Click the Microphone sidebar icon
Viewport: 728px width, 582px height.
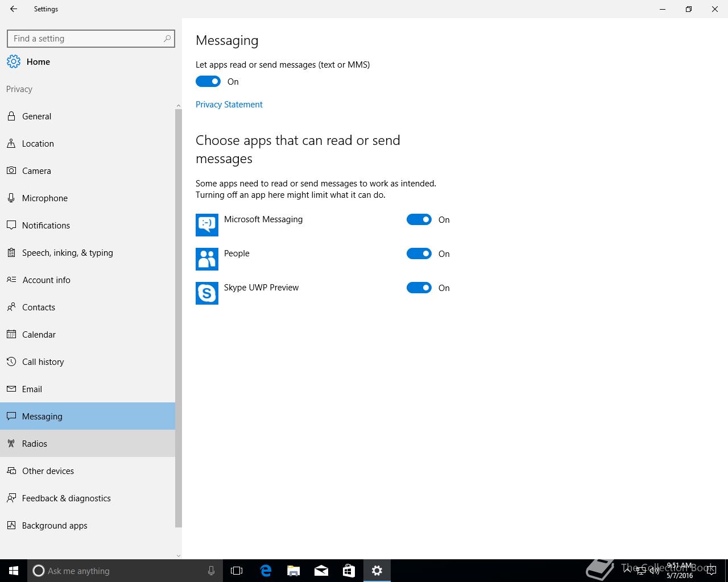coord(11,198)
